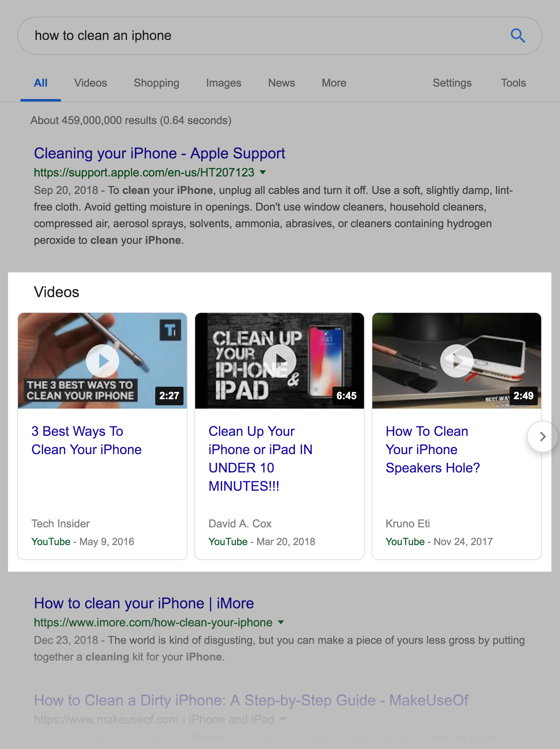Click the Tech Insider logo on thumbnail

coord(170,330)
